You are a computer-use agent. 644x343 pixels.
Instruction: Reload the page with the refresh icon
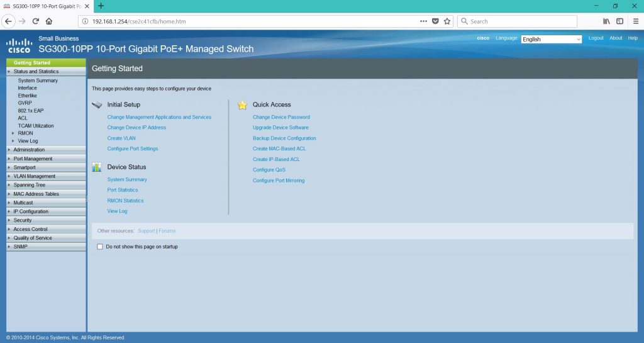pyautogui.click(x=36, y=21)
